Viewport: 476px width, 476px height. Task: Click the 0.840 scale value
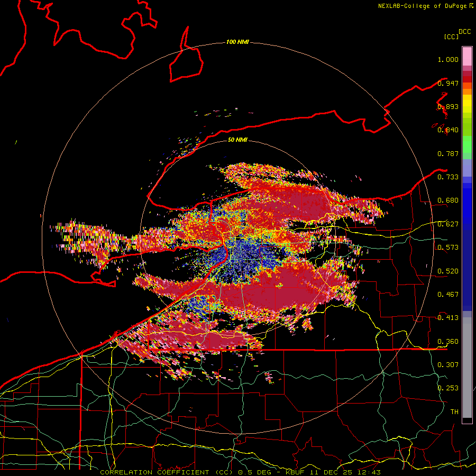click(448, 130)
